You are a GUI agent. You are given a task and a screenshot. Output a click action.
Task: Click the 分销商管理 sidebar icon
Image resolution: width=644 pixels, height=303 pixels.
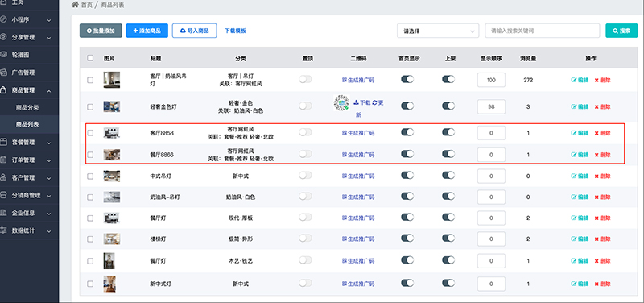[x=3, y=195]
